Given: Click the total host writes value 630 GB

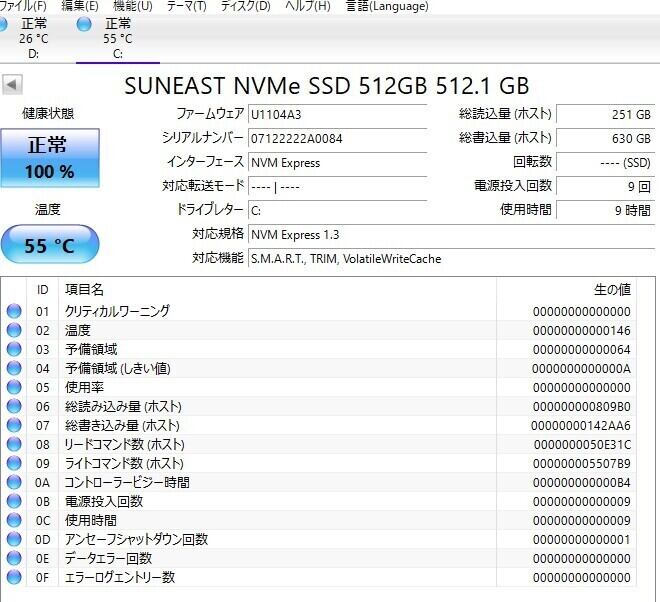Looking at the screenshot, I should [605, 138].
